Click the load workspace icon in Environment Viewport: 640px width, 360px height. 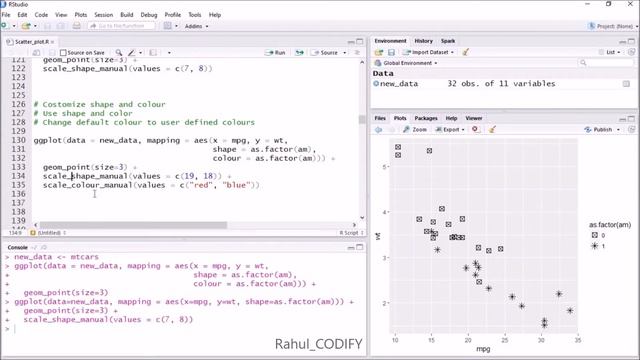(x=379, y=52)
